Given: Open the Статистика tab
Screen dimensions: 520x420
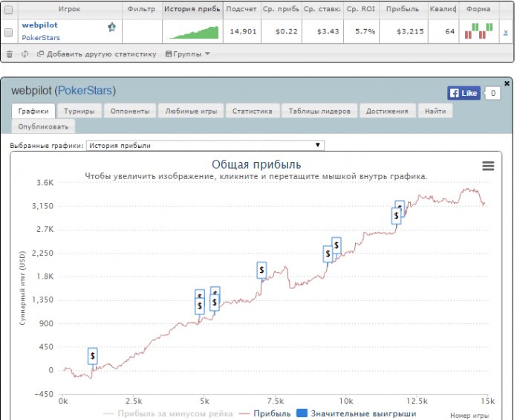Looking at the screenshot, I should (253, 112).
